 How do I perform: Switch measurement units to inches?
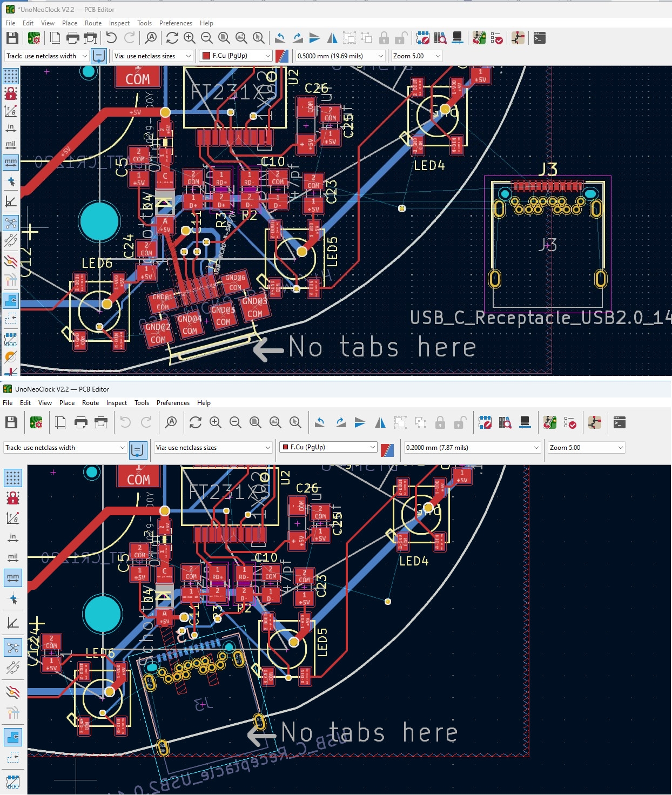coord(11,127)
